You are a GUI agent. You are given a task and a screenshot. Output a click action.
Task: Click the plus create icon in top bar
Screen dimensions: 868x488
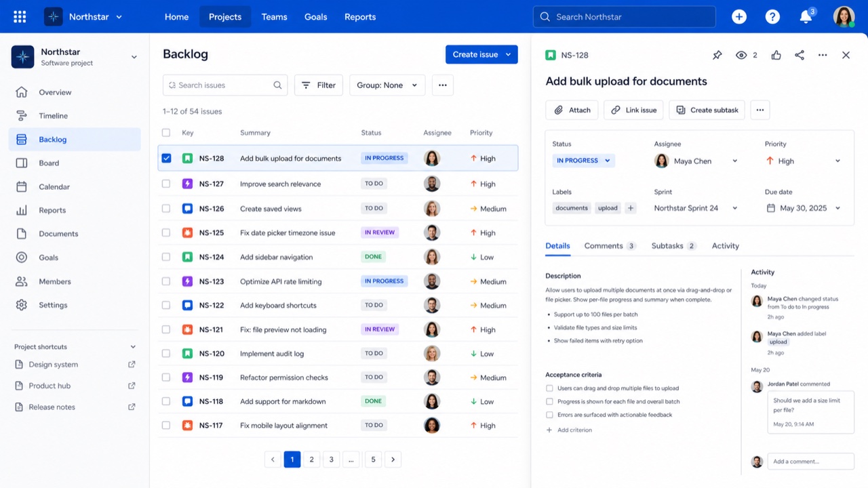[x=739, y=17]
